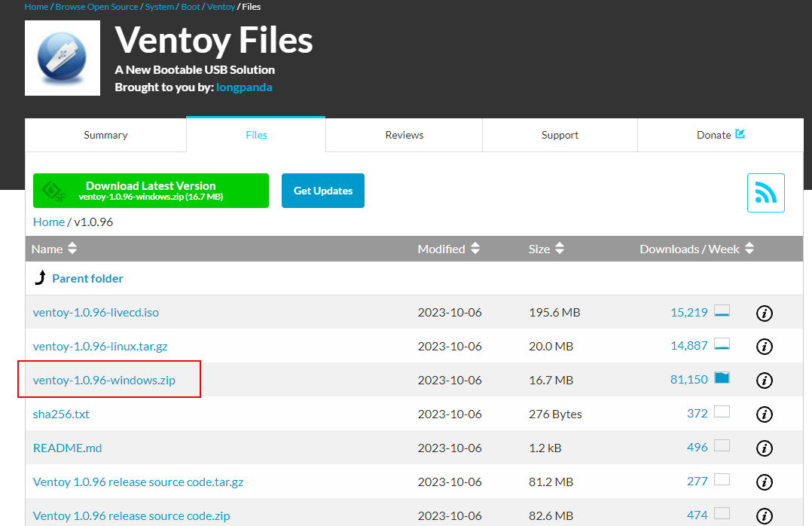Open info icon for sha256.txt row
812x526 pixels.
(764, 414)
